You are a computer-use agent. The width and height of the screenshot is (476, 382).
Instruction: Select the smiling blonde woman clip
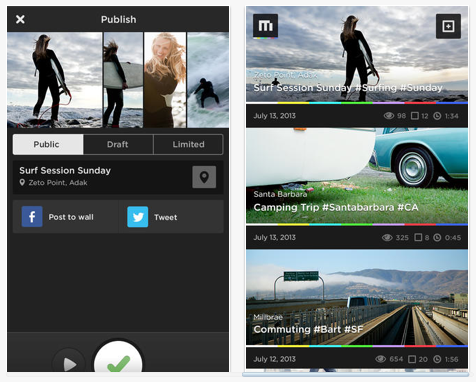point(165,80)
